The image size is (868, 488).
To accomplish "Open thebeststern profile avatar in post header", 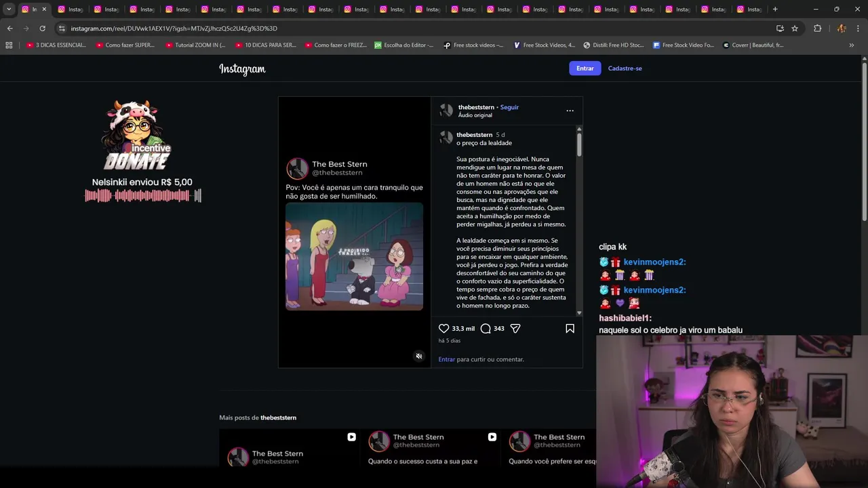I will click(x=446, y=110).
